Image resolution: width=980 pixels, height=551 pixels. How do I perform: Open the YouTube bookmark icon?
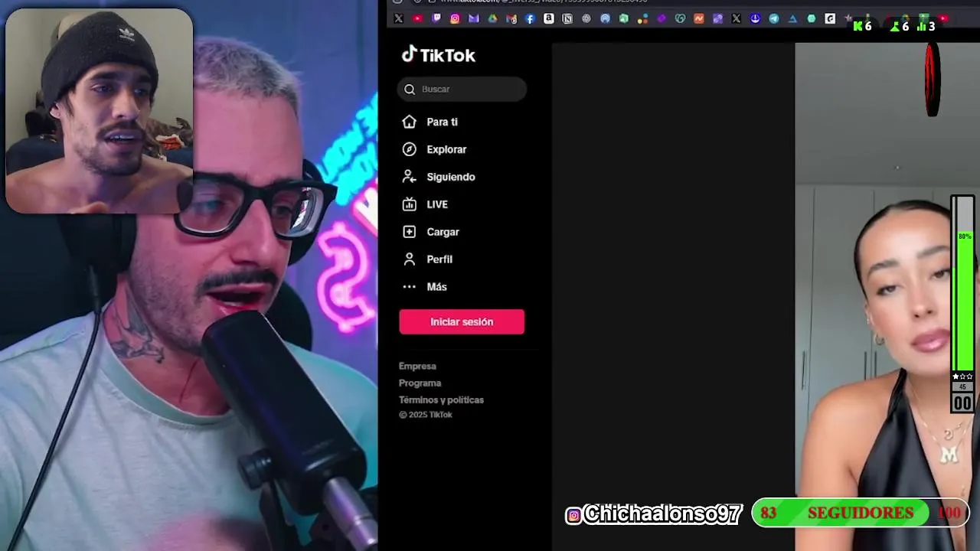[x=417, y=18]
